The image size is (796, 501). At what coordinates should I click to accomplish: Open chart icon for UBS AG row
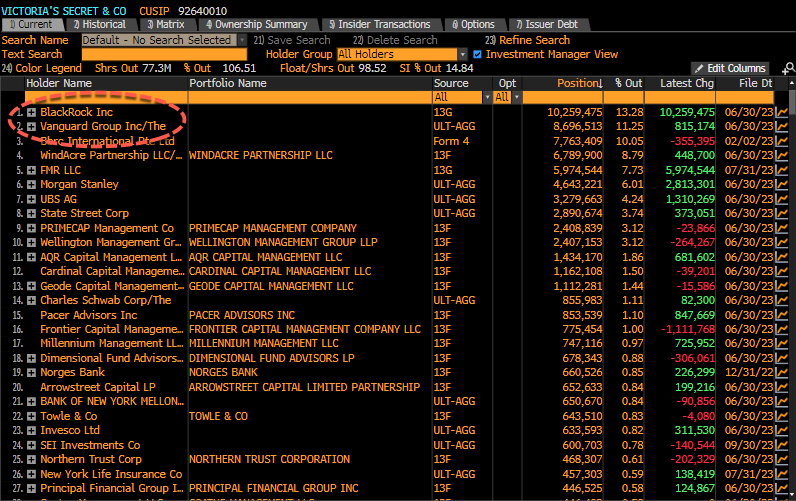[781, 199]
